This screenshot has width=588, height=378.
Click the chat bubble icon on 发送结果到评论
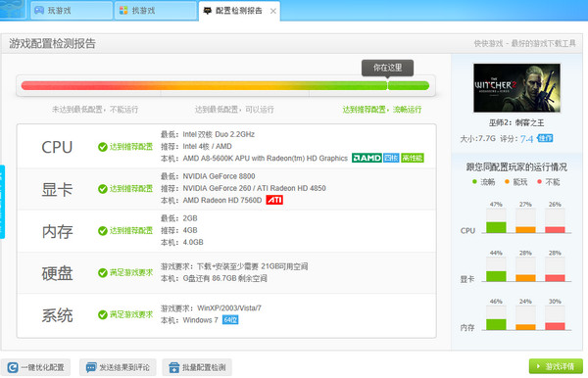click(91, 367)
